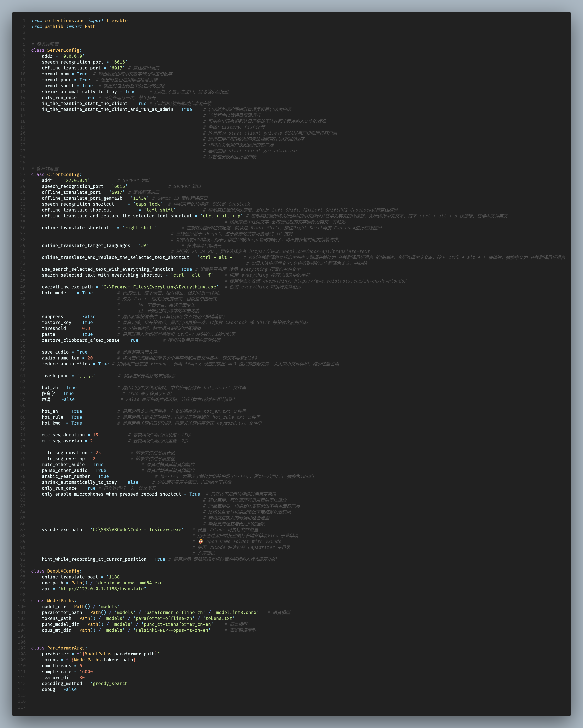Click the trash_punc variable
This screenshot has width=583, height=728.
[55, 376]
